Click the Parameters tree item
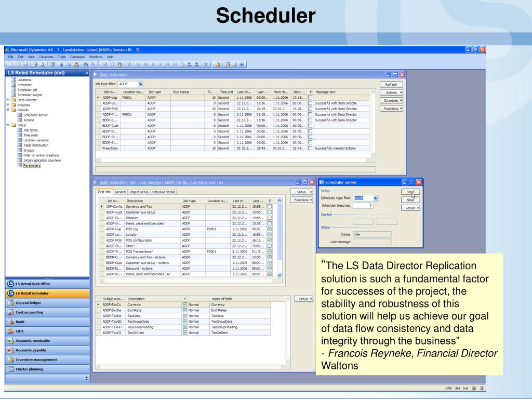 pos(32,165)
